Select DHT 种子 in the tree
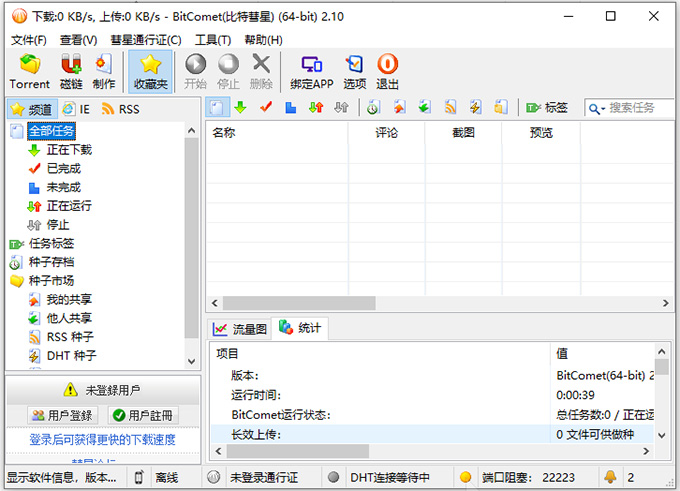The width and height of the screenshot is (680, 491). (x=72, y=356)
